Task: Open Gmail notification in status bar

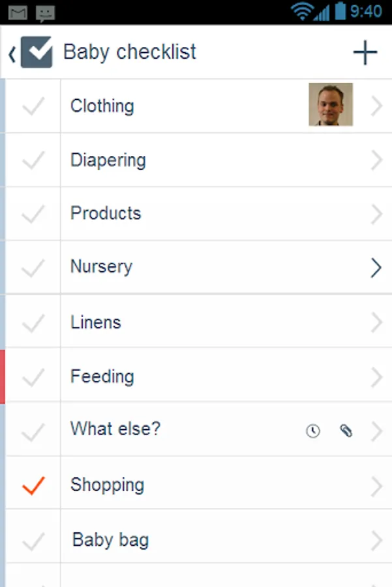Action: (x=18, y=12)
